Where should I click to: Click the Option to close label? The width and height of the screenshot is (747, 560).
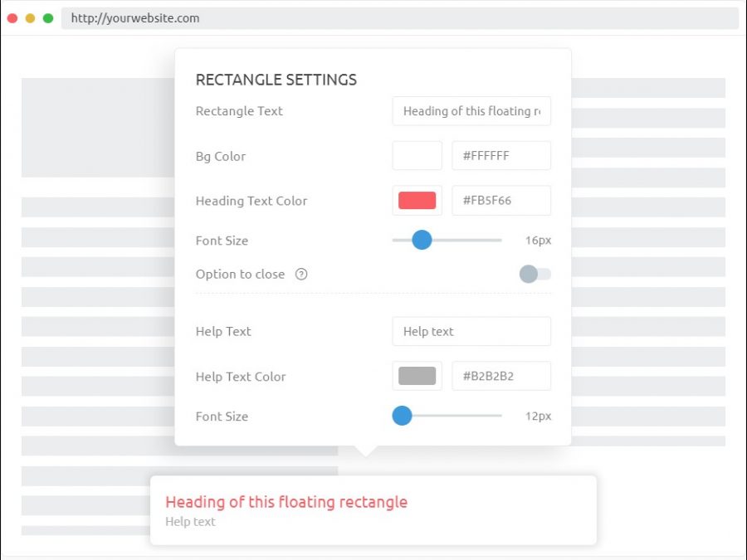coord(240,275)
